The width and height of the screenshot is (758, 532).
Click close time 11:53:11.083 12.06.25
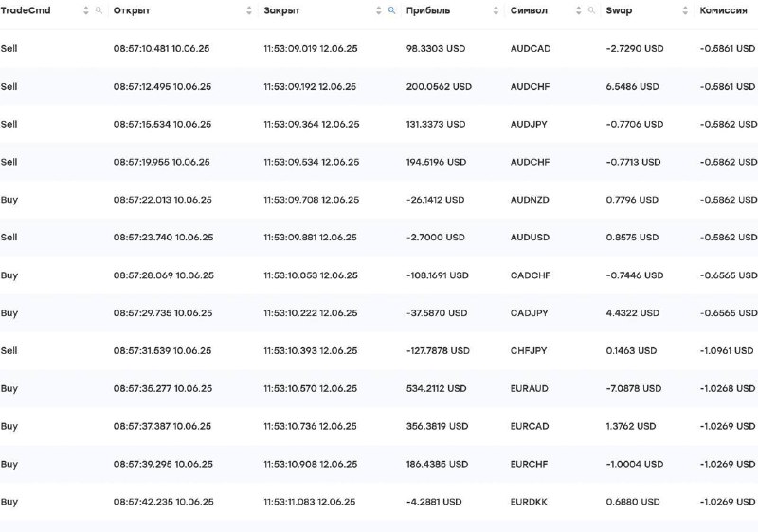click(310, 502)
